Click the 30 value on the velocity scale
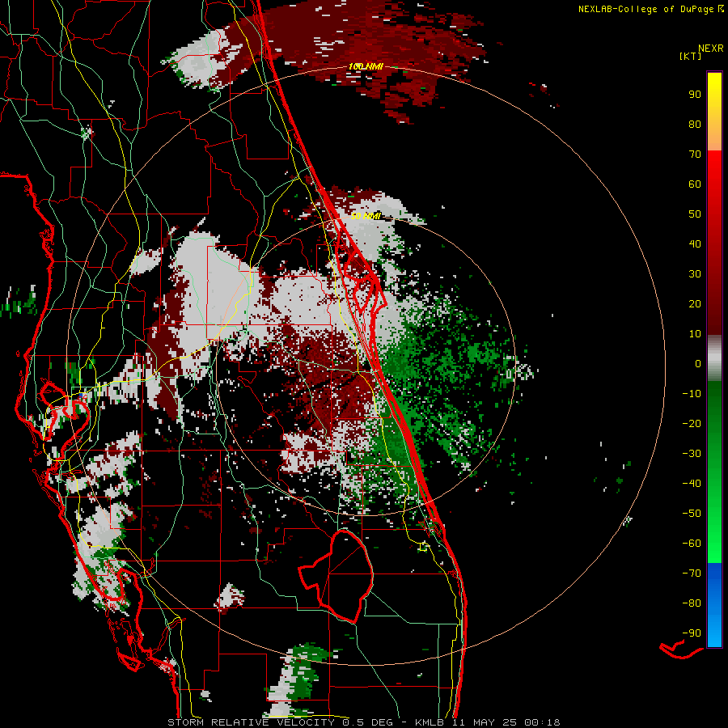Image resolution: width=728 pixels, height=728 pixels. (695, 274)
